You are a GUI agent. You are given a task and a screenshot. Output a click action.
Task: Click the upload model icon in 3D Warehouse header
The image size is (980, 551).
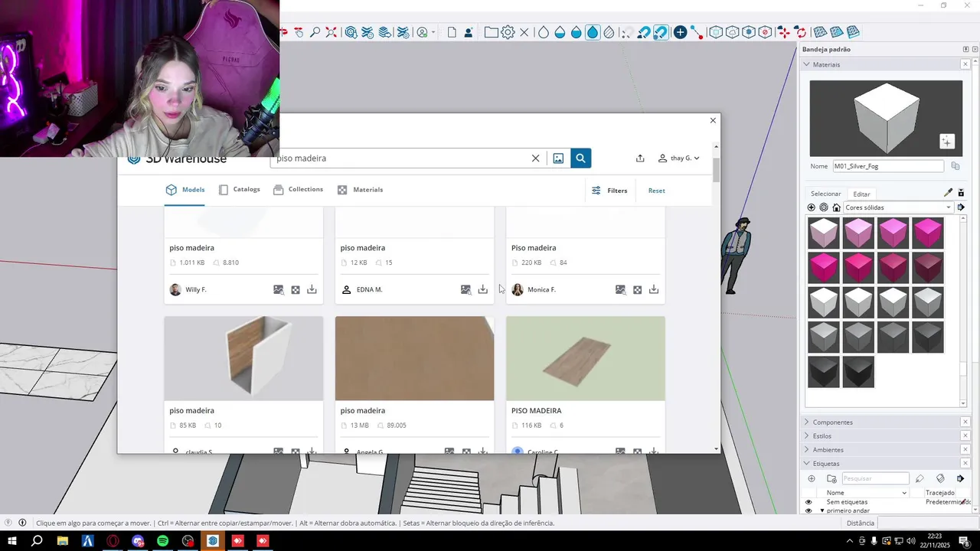640,158
